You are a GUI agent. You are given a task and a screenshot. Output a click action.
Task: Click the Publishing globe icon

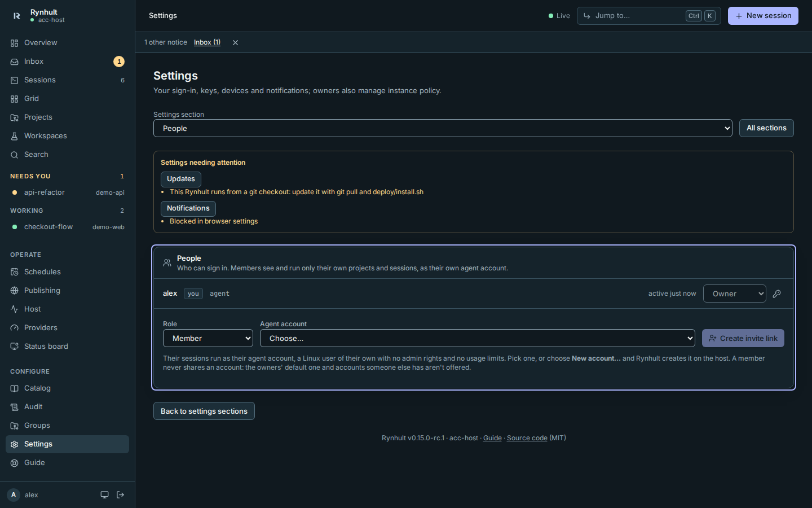click(x=15, y=291)
